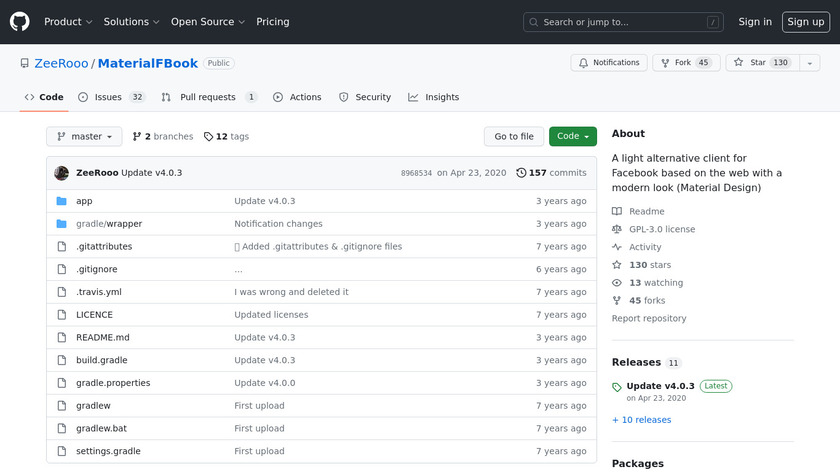The width and height of the screenshot is (840, 472).
Task: Open the + 10 releases link
Action: point(641,420)
